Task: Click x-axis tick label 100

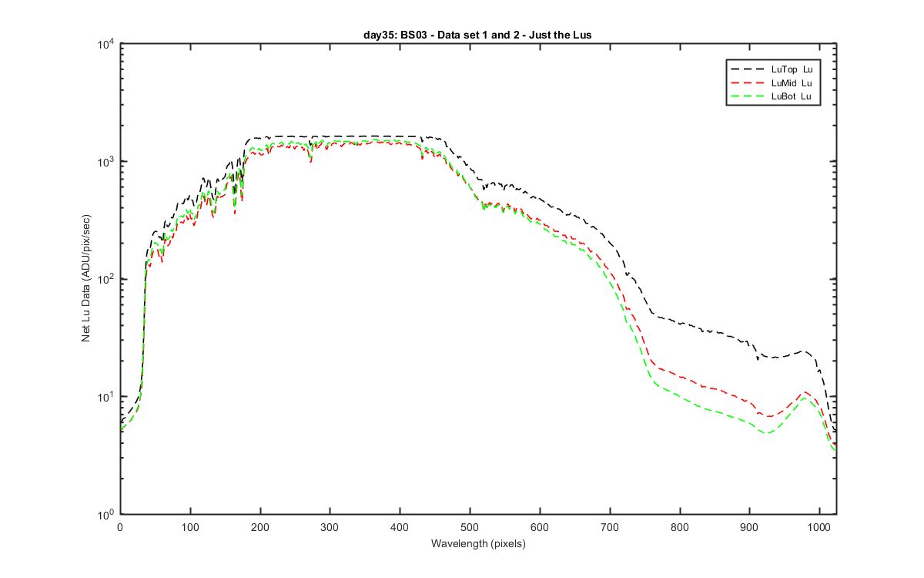Action: point(190,527)
